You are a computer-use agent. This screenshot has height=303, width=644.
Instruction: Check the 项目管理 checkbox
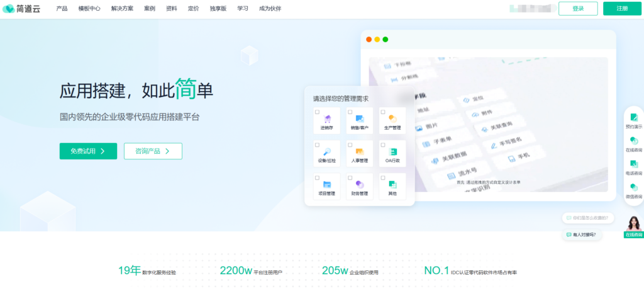click(x=318, y=178)
